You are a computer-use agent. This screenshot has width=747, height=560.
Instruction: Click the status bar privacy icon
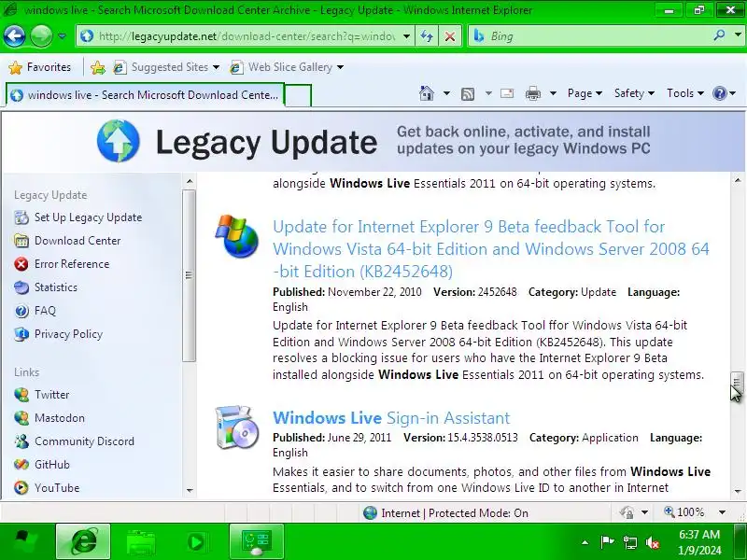[x=627, y=512]
